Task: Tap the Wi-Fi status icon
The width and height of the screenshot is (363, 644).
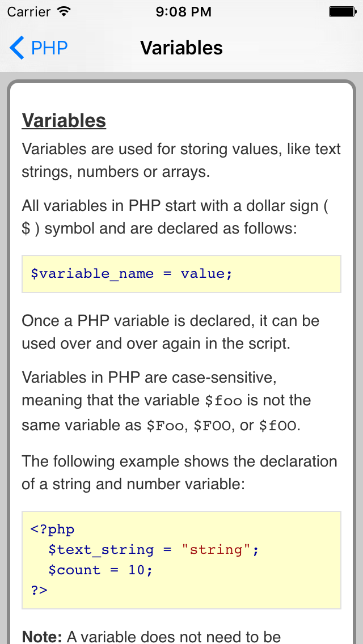Action: coord(64,11)
